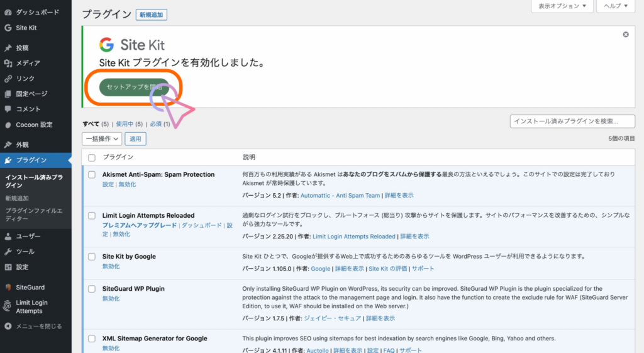
Task: Open Site Kit via its G icon
Action: [8, 28]
